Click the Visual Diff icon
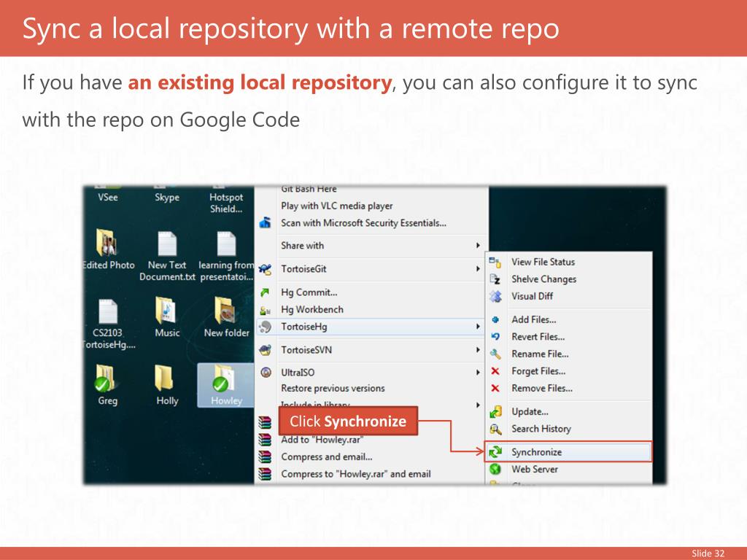Viewport: 747px width, 560px height. click(x=495, y=296)
